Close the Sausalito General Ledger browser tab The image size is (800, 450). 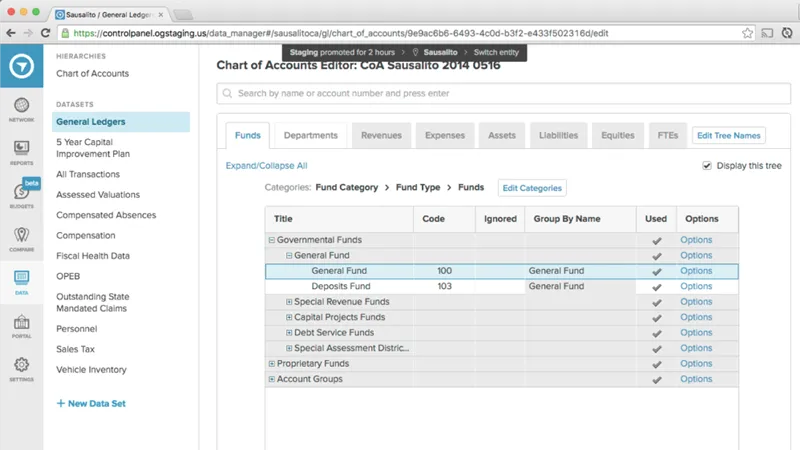coord(161,15)
